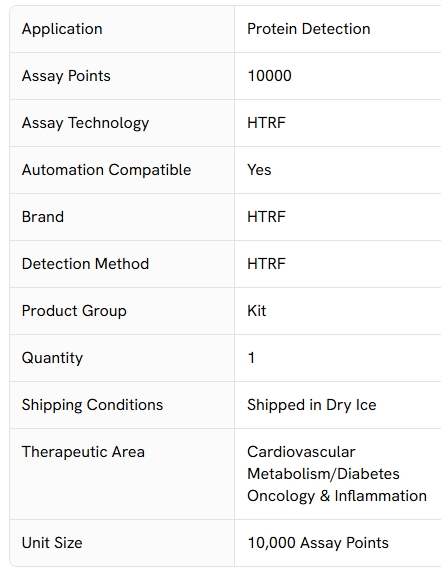Click the Quantity row label

(x=52, y=358)
